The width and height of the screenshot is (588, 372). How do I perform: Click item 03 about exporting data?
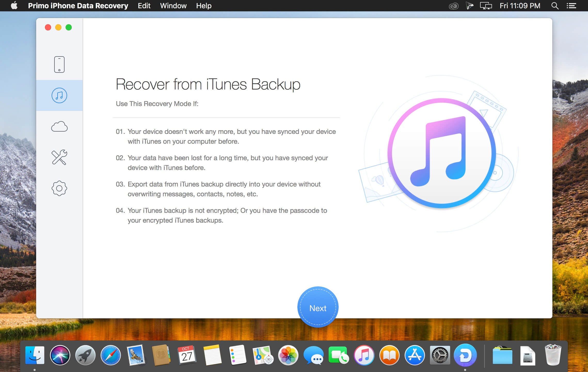[x=218, y=189]
